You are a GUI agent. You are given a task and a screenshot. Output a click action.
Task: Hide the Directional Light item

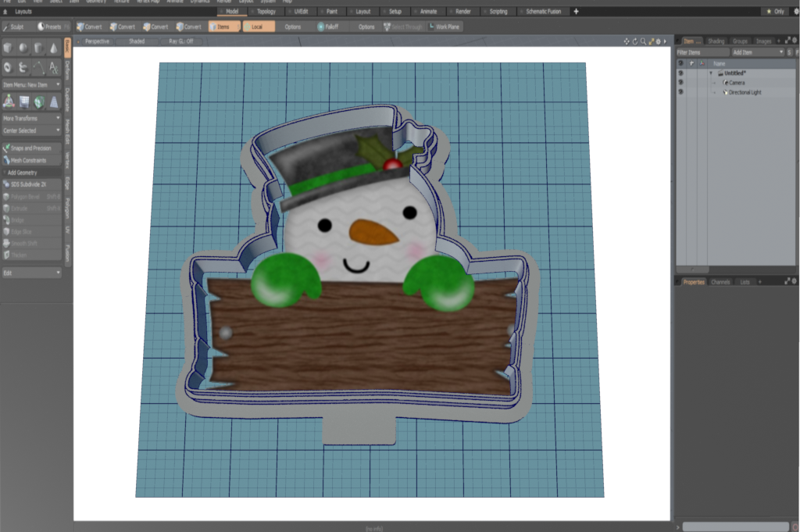pyautogui.click(x=680, y=92)
